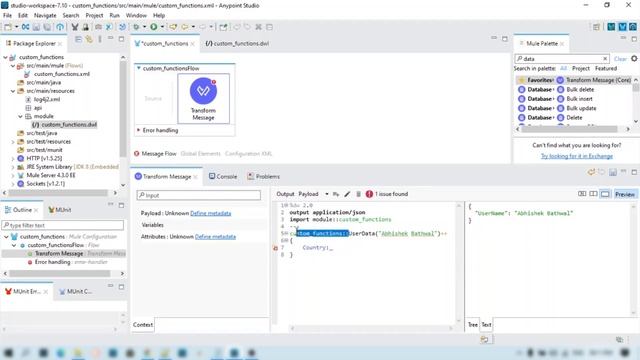Expand the HTTP library node
Screen dimensions: 640x360
[x=13, y=158]
